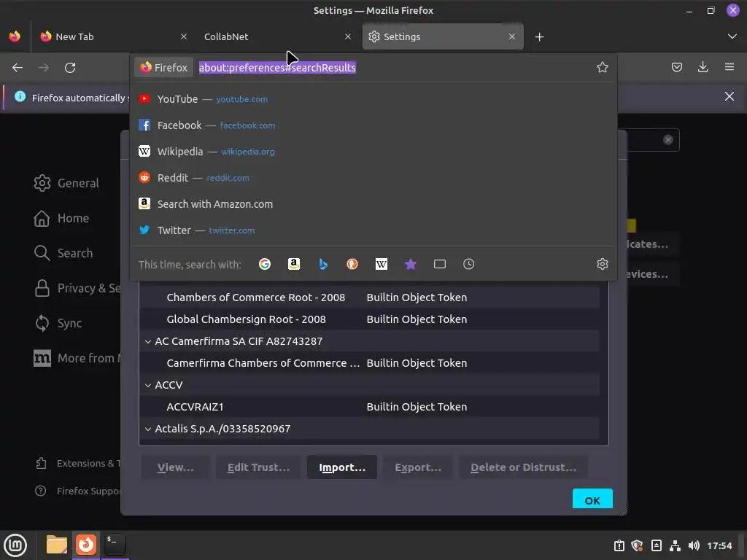Open the file manager from taskbar
Image resolution: width=747 pixels, height=560 pixels.
point(57,544)
